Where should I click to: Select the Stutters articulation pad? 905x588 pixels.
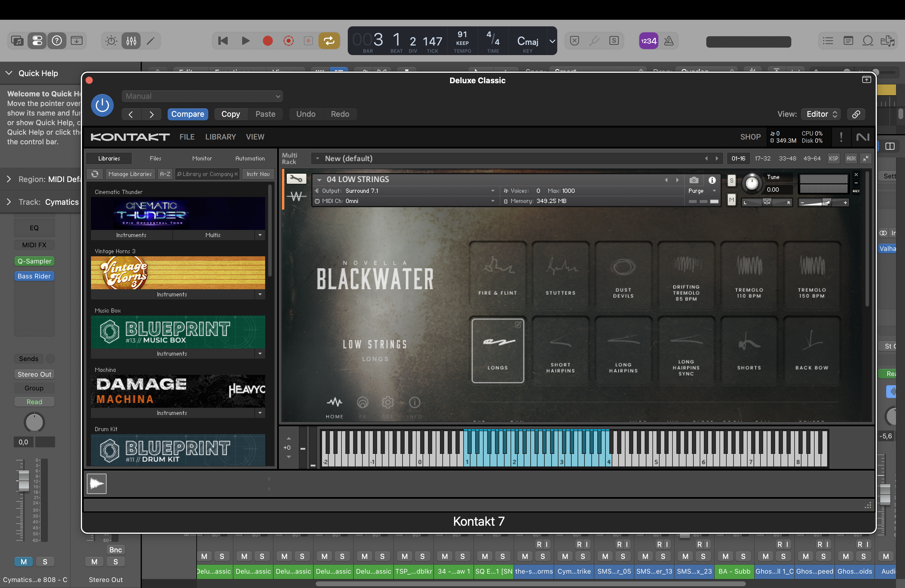pyautogui.click(x=561, y=275)
